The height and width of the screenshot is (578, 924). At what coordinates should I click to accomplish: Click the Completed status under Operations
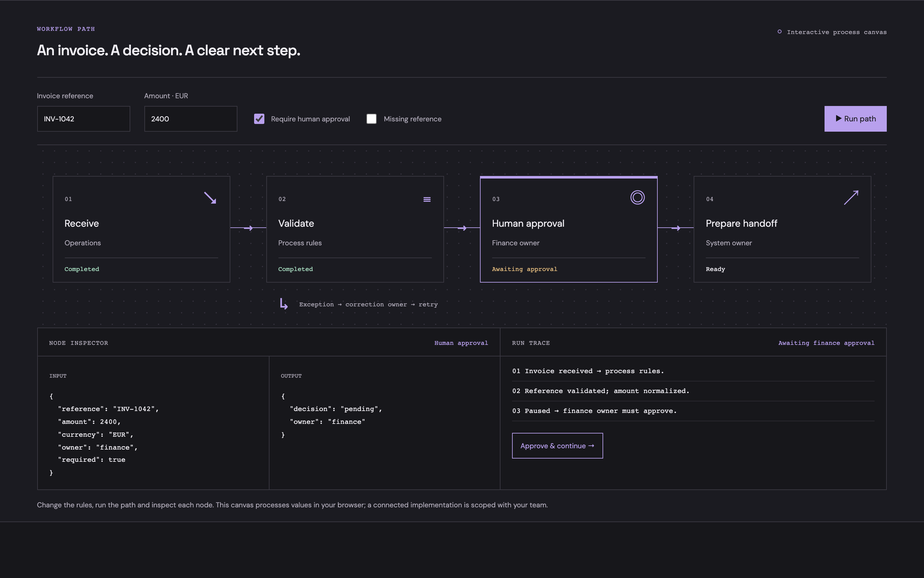click(82, 269)
